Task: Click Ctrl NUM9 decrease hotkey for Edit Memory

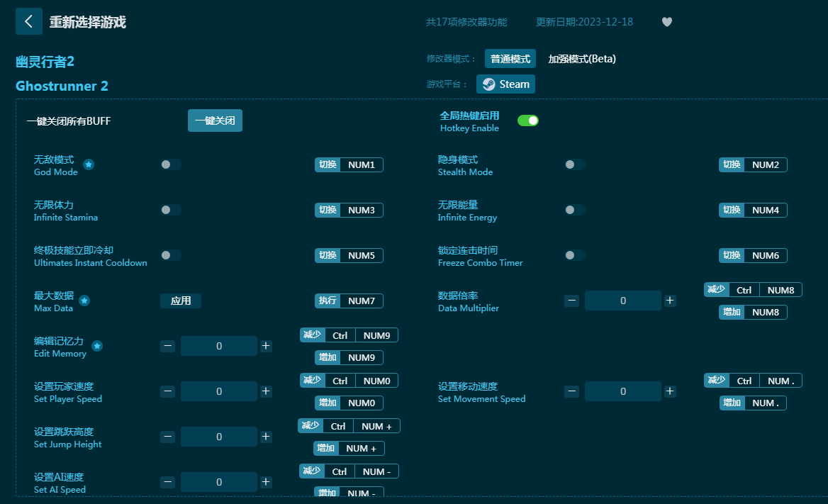Action: 349,335
